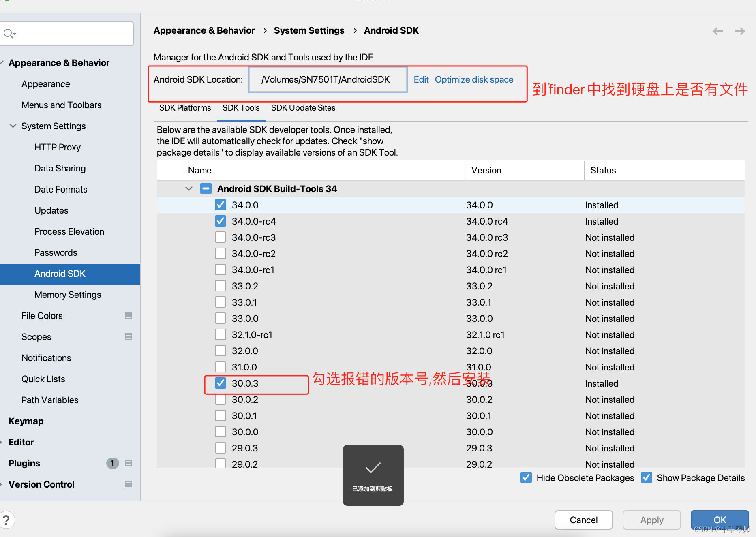The width and height of the screenshot is (756, 537).
Task: Check the 34.0.0-rc3 checkbox
Action: 221,237
